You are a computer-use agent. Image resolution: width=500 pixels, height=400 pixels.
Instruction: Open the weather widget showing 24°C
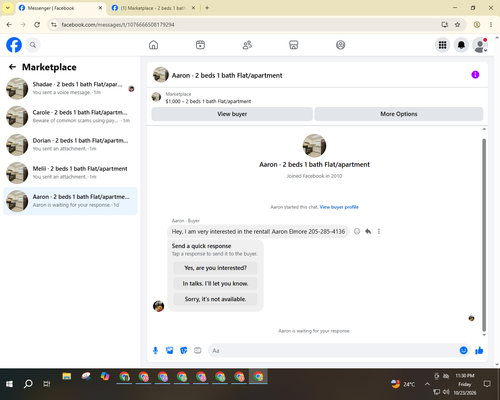(x=403, y=384)
